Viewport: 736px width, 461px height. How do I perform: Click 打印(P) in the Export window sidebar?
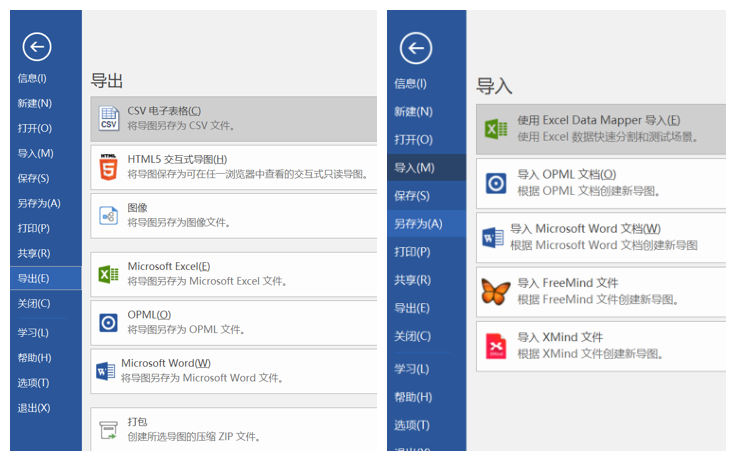tap(34, 228)
